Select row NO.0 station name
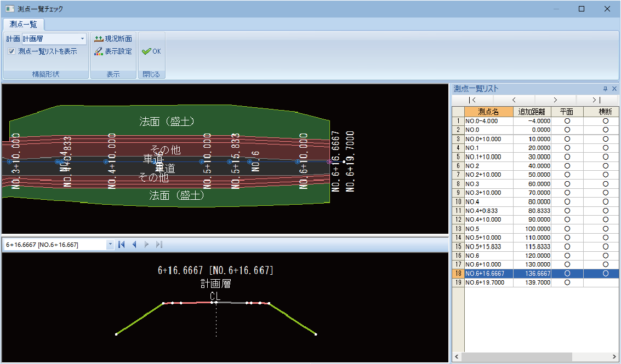The height and width of the screenshot is (364, 621). pyautogui.click(x=488, y=130)
